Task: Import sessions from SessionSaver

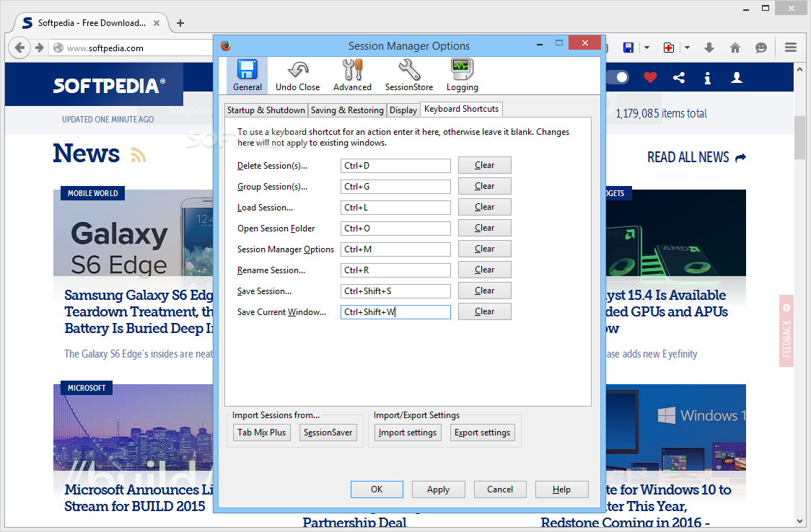Action: click(328, 433)
